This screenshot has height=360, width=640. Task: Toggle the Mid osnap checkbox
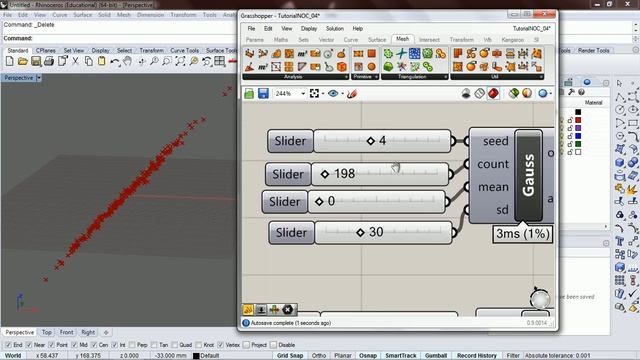point(74,345)
